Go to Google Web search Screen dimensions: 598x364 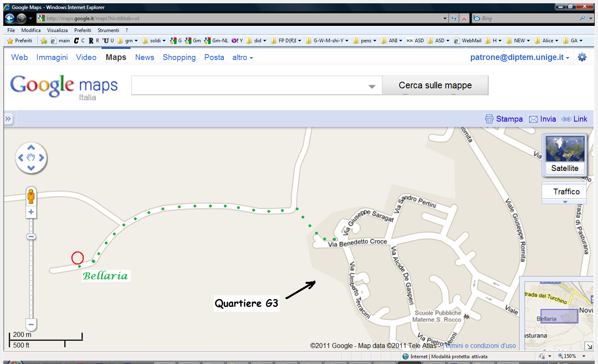pyautogui.click(x=19, y=57)
